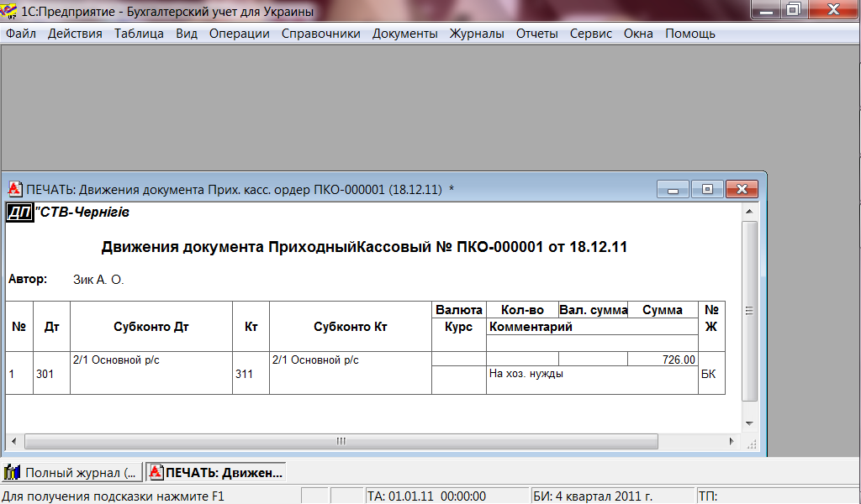Screen dimensions: 861x504
Task: Open the Действия menu
Action: (x=75, y=34)
